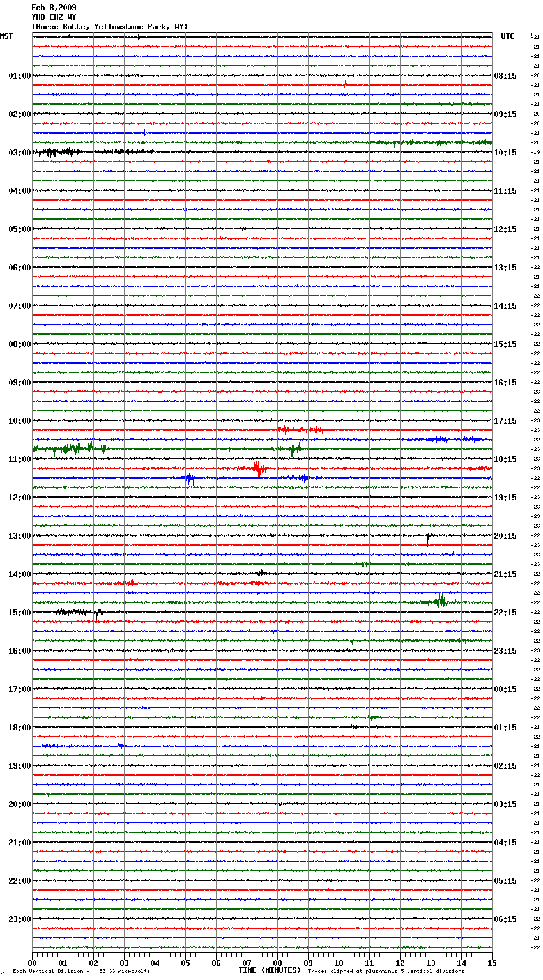Click the black blip on 18:00 MST trace near minute 10

point(356,727)
